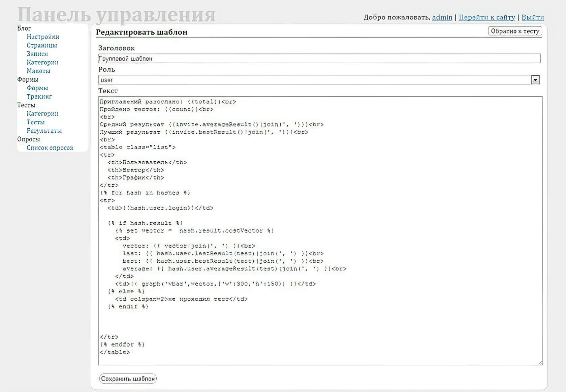This screenshot has width=566, height=392.
Task: Click the 'Тесты' sub-link in the sidebar
Action: 35,122
